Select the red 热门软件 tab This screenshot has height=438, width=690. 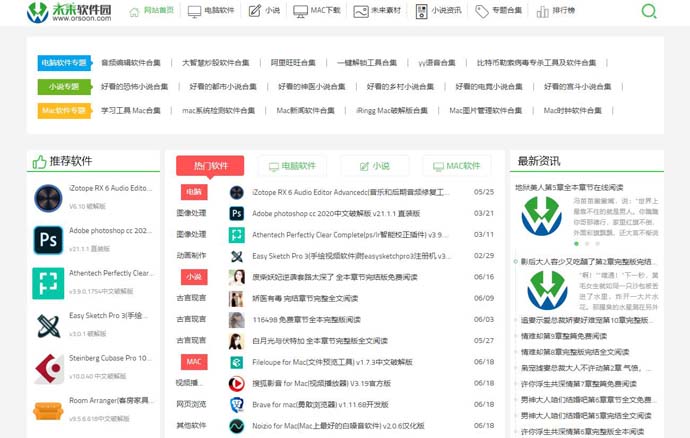click(x=210, y=166)
